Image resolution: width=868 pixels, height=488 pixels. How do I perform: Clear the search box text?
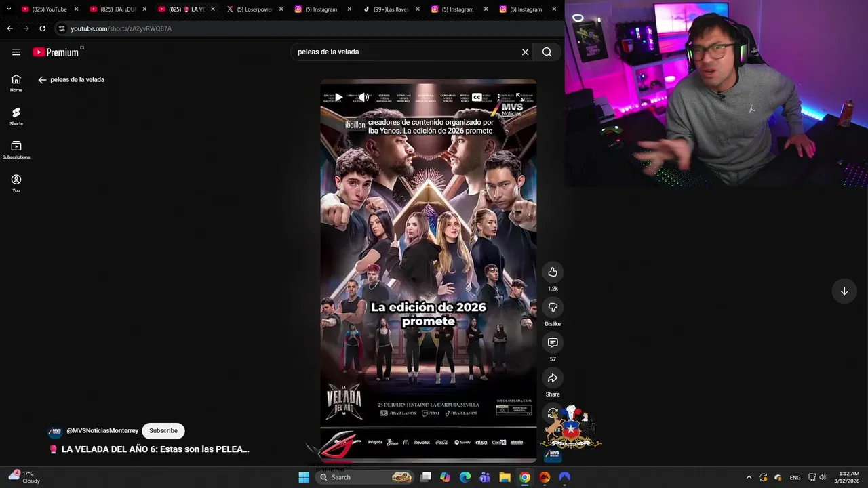(x=525, y=52)
